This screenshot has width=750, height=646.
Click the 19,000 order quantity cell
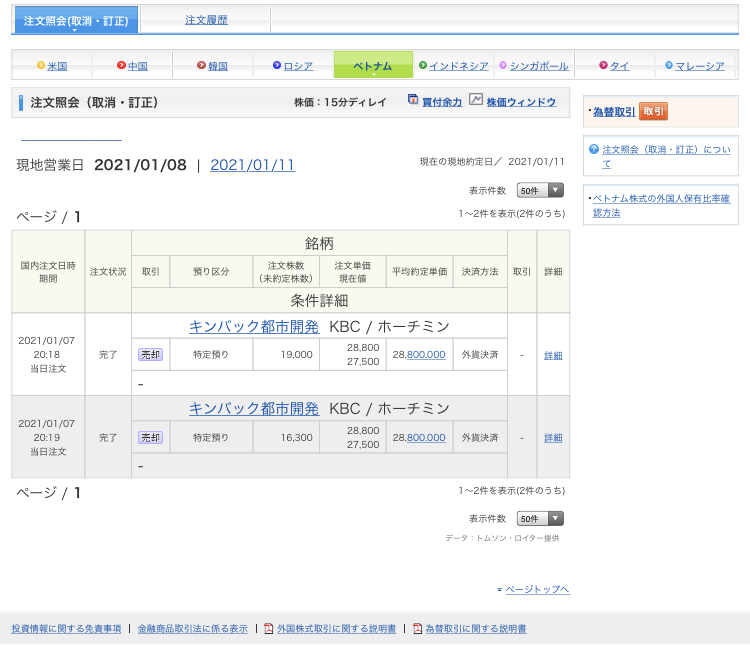point(286,354)
